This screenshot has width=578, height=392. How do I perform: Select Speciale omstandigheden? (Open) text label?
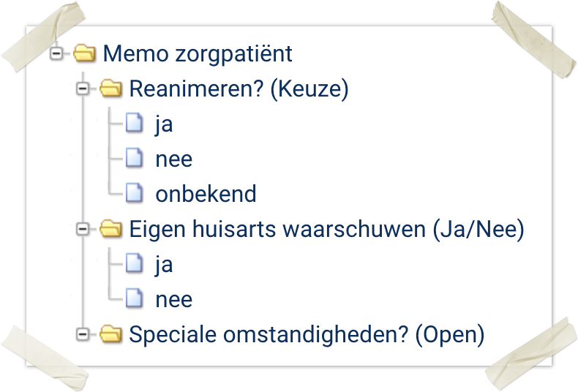(307, 334)
